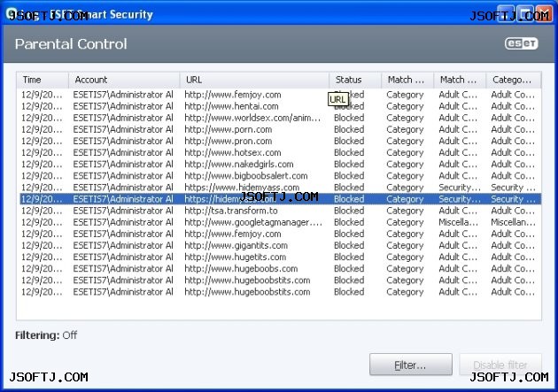This screenshot has height=392, width=558.
Task: Sort entries by the Account column header
Action: tap(124, 80)
